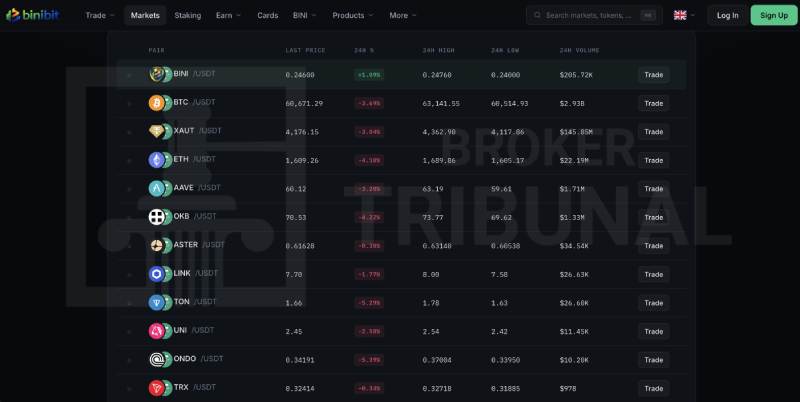This screenshot has width=800, height=402.
Task: Expand the Trade dropdown menu
Action: click(100, 15)
